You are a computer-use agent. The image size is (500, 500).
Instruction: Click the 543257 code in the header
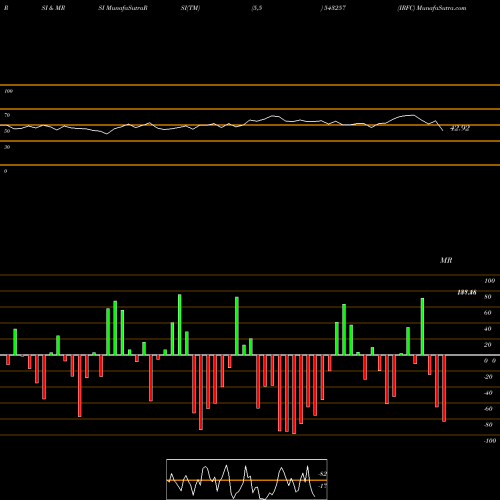pos(334,8)
